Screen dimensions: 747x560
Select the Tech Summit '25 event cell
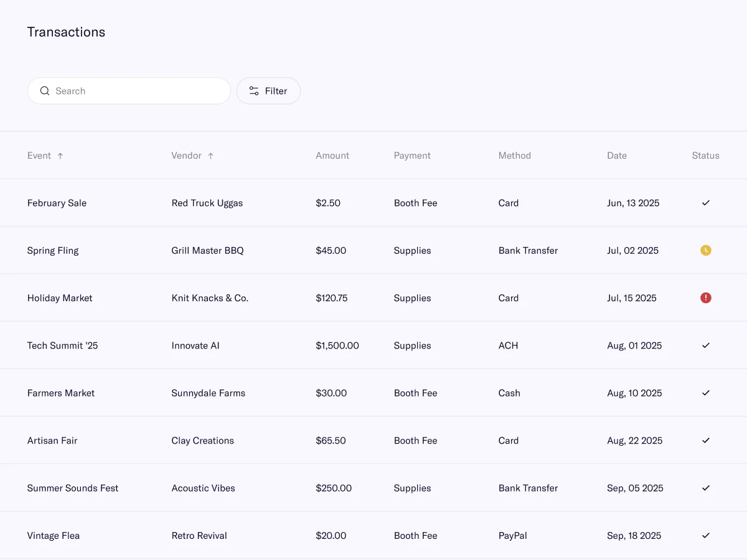(62, 345)
